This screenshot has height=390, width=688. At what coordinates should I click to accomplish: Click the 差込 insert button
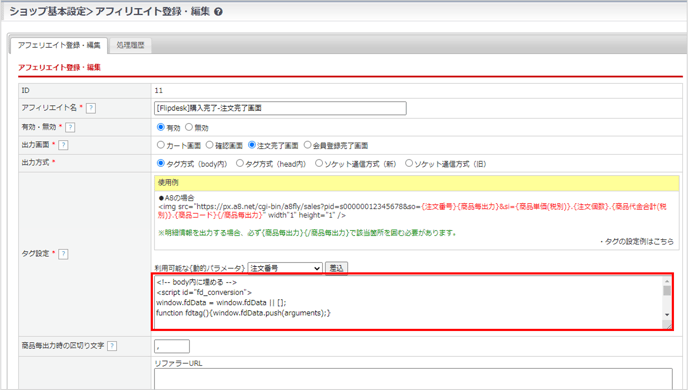click(337, 268)
